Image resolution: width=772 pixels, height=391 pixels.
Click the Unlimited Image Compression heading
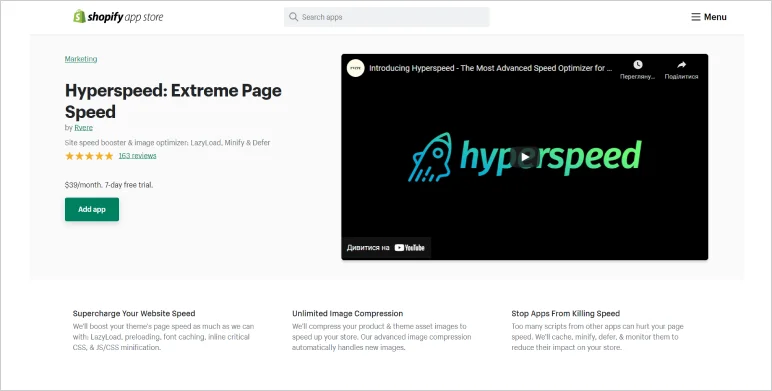[x=348, y=313]
